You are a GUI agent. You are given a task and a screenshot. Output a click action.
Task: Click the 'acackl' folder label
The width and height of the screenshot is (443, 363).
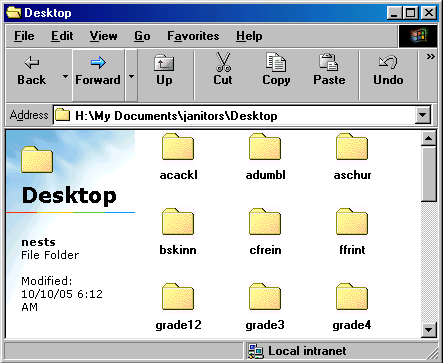178,175
